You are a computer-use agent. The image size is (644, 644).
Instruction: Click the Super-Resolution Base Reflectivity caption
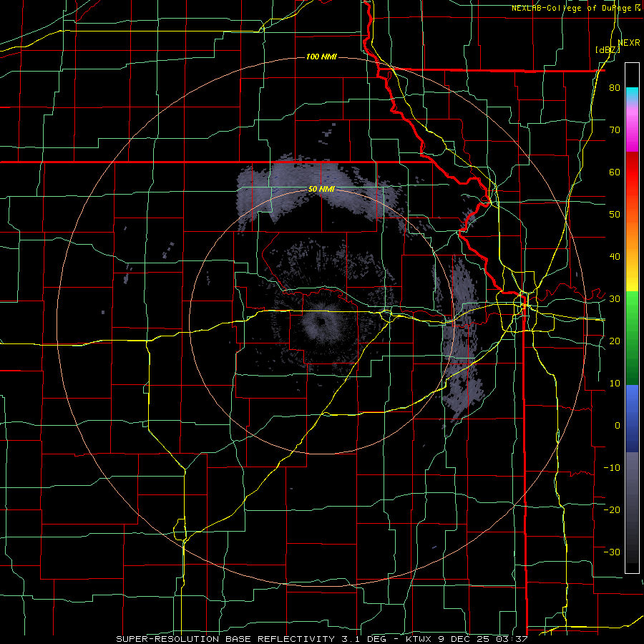pos(321,639)
